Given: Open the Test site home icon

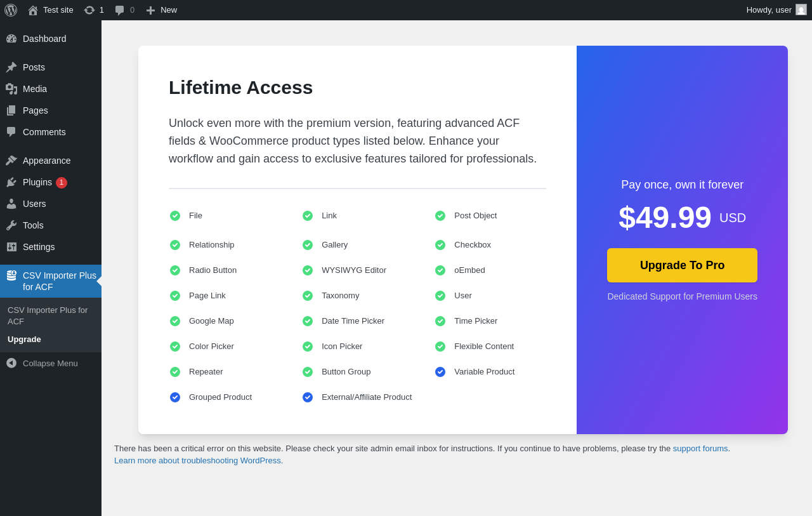Looking at the screenshot, I should (33, 10).
